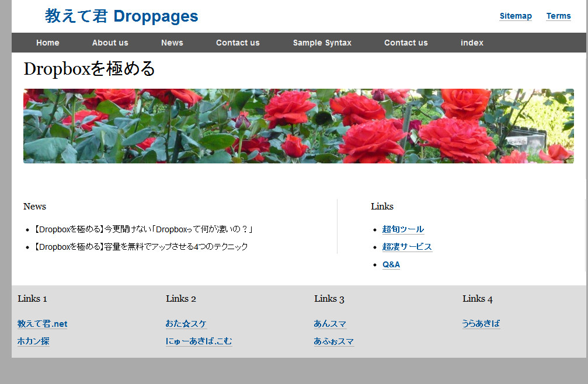Open the 超旬ツール link
Screen dimensions: 588x384
pos(403,229)
